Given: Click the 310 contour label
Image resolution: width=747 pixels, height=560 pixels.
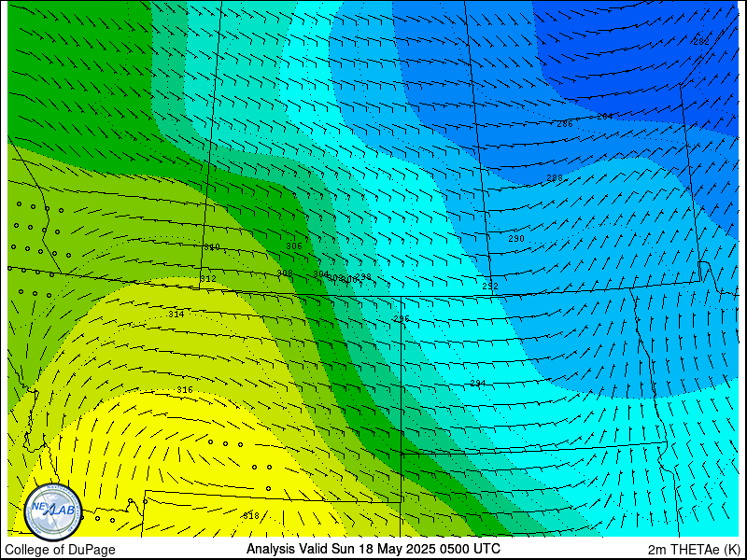Looking at the screenshot, I should coord(212,247).
